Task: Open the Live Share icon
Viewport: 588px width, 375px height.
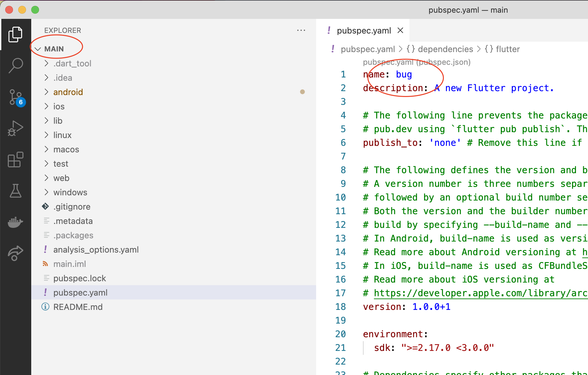Action: (15, 253)
